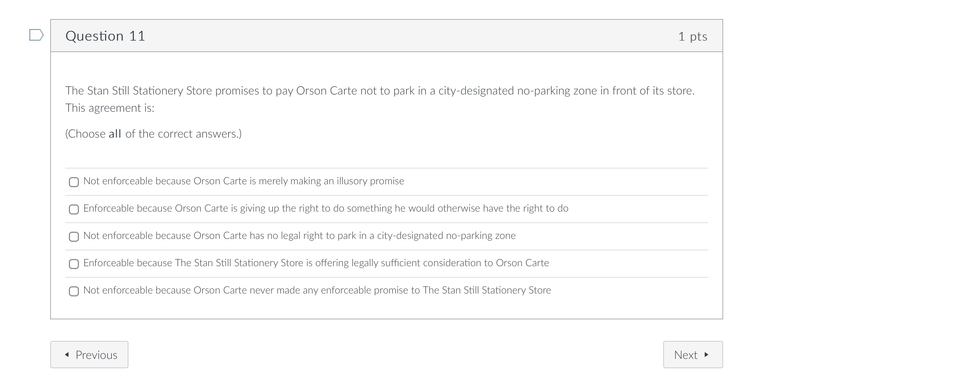The width and height of the screenshot is (980, 379).
Task: Click the sentence starting 'The Stan Still Stationery Store promises'
Action: [x=380, y=91]
